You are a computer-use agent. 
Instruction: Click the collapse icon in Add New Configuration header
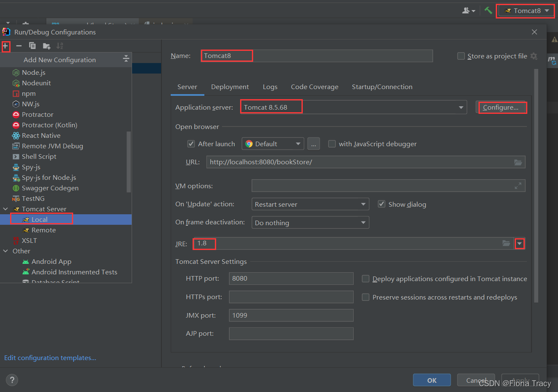pyautogui.click(x=126, y=59)
